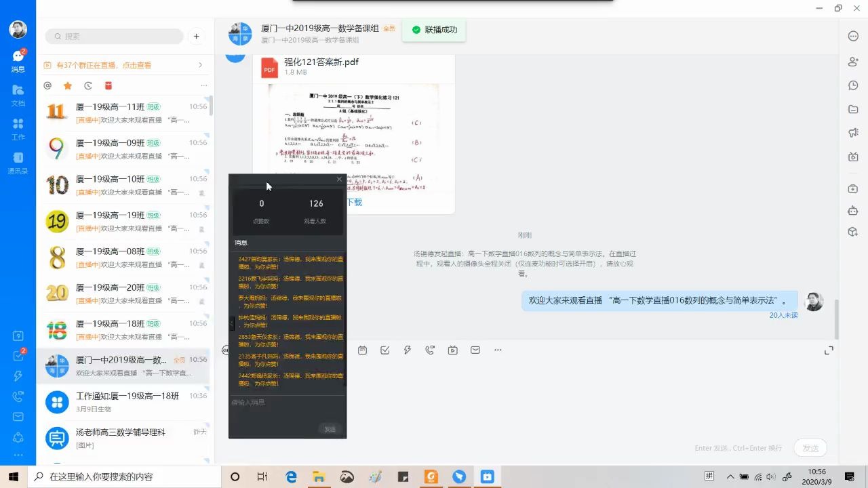Open the to-do checkbox icon with badge
Screen dimensions: 868x488
tap(18, 356)
